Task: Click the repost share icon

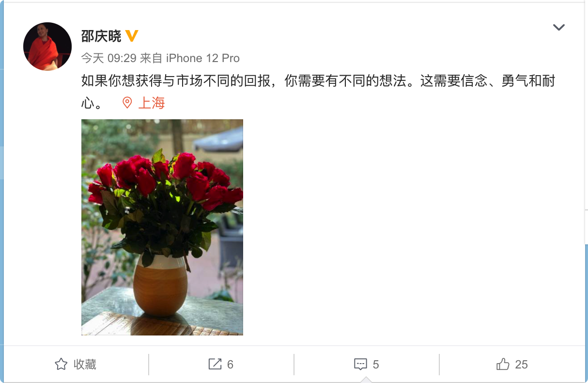Action: 215,364
